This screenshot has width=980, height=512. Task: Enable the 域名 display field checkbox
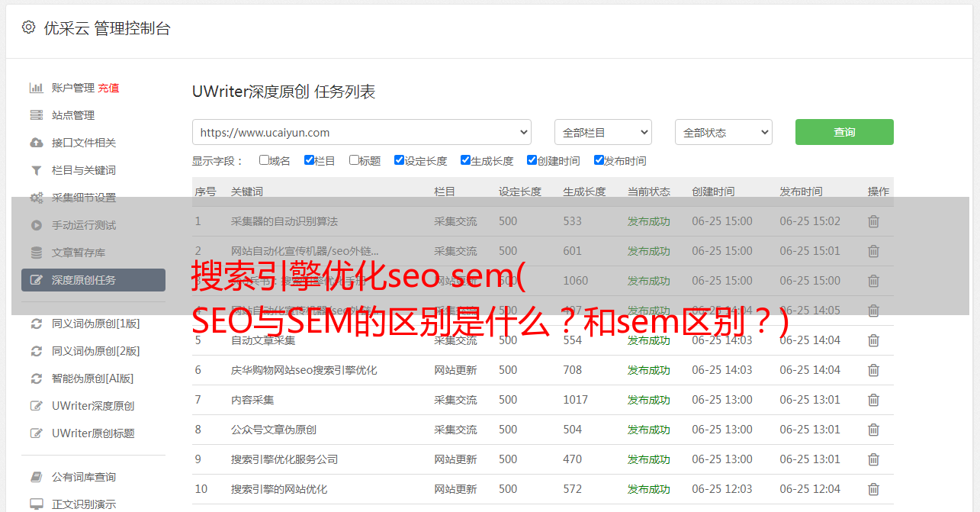point(264,160)
